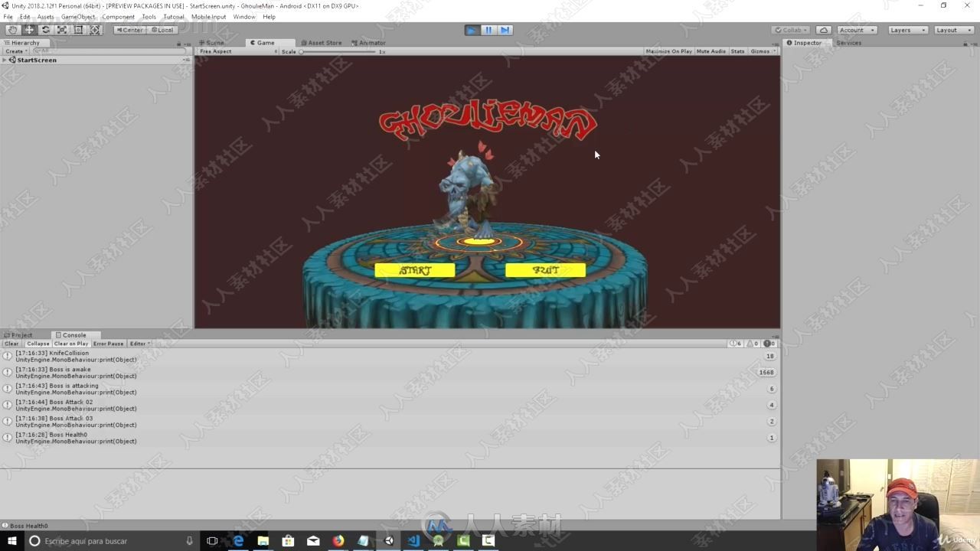This screenshot has width=980, height=551.
Task: Adjust the Game view Scale slider
Action: [337, 51]
